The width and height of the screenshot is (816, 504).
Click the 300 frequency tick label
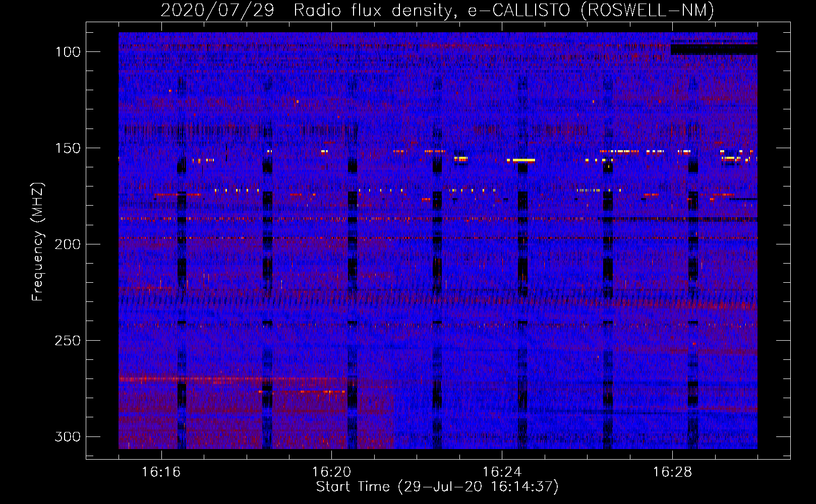[x=68, y=436]
